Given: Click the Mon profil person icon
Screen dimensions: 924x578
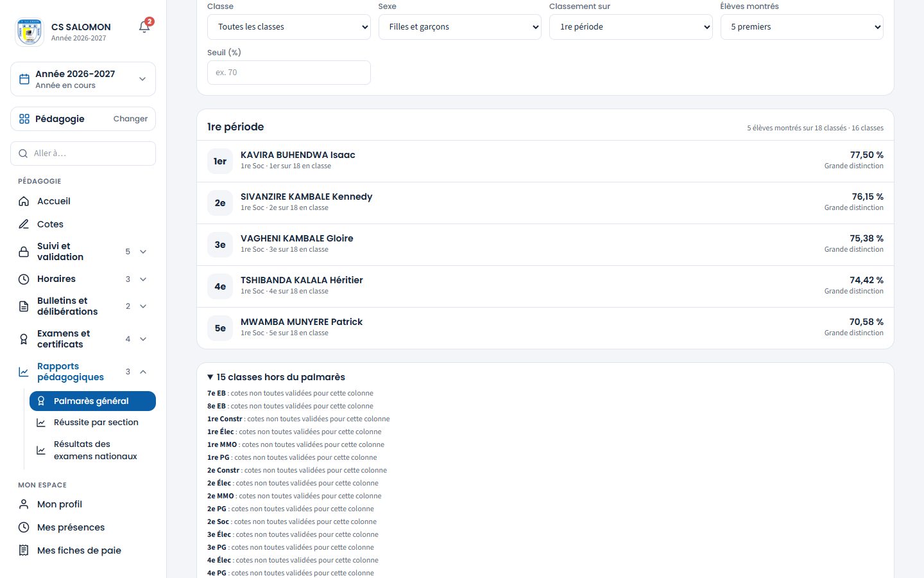Looking at the screenshot, I should (x=24, y=504).
